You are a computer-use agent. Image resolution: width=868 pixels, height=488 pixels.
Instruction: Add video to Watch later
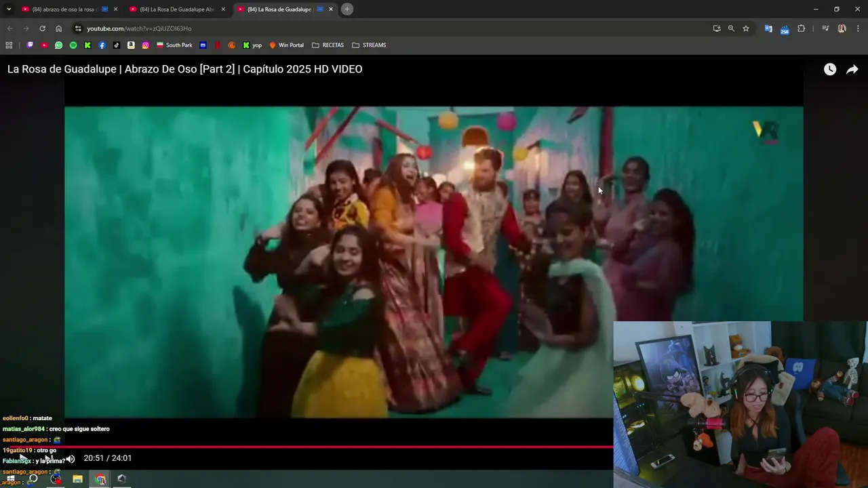point(830,69)
